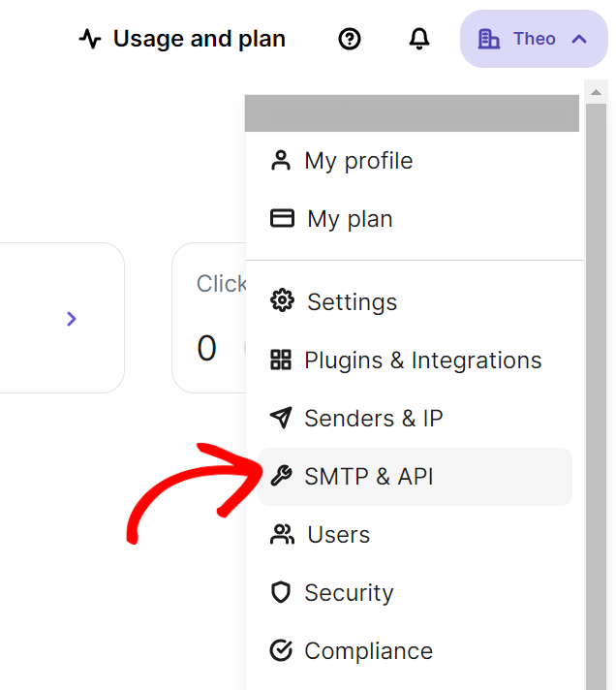
Task: Click the shield icon beside Security
Action: coord(281,592)
